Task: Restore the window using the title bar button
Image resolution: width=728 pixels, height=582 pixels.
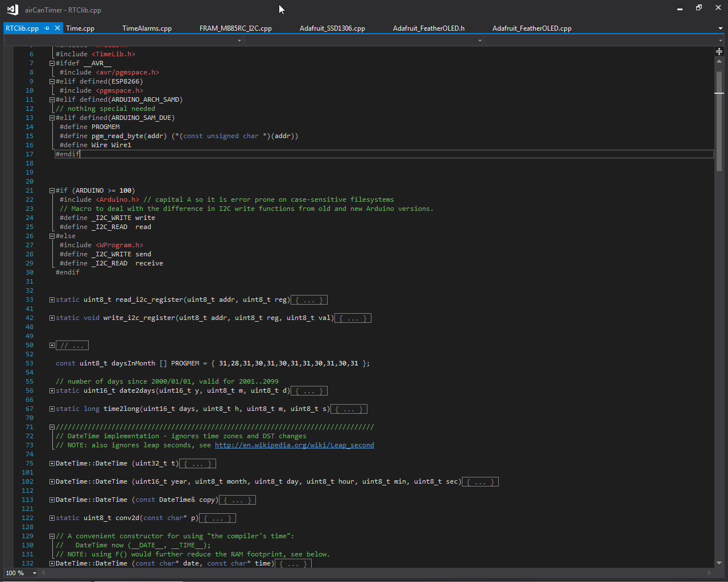Action: point(699,8)
